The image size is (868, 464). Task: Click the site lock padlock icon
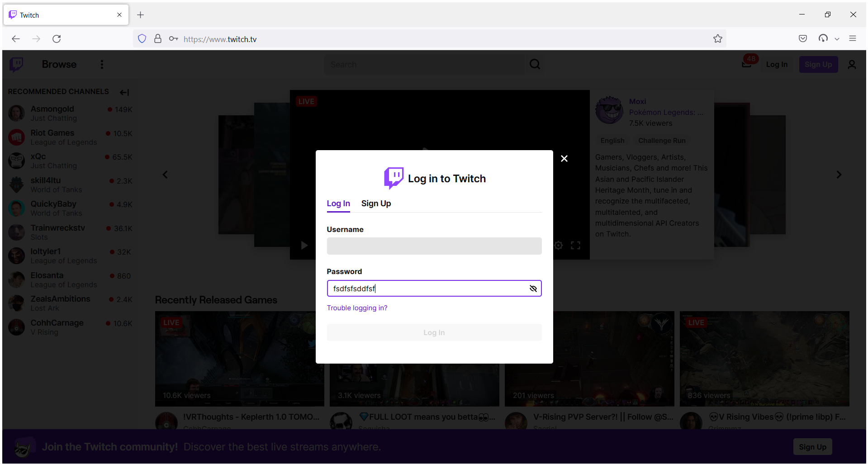click(158, 39)
